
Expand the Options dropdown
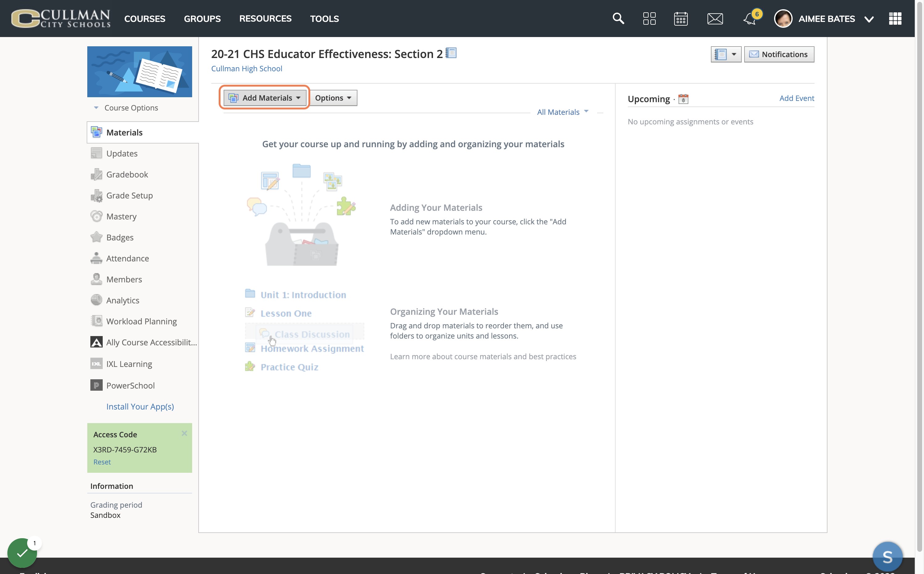tap(333, 98)
